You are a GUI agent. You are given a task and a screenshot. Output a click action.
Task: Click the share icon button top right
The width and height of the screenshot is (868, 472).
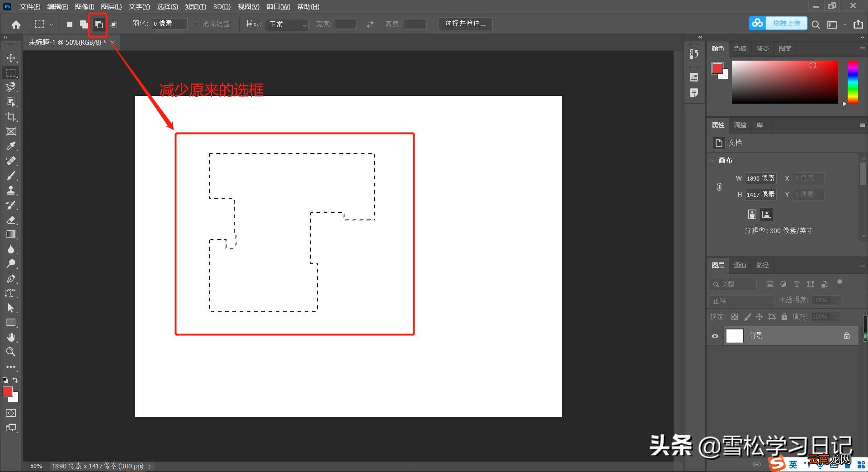tap(858, 24)
